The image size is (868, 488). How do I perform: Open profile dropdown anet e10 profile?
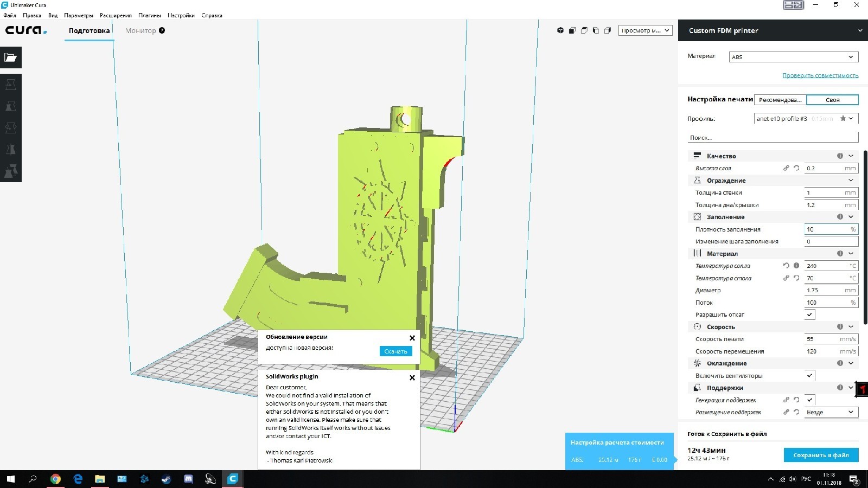pos(806,119)
